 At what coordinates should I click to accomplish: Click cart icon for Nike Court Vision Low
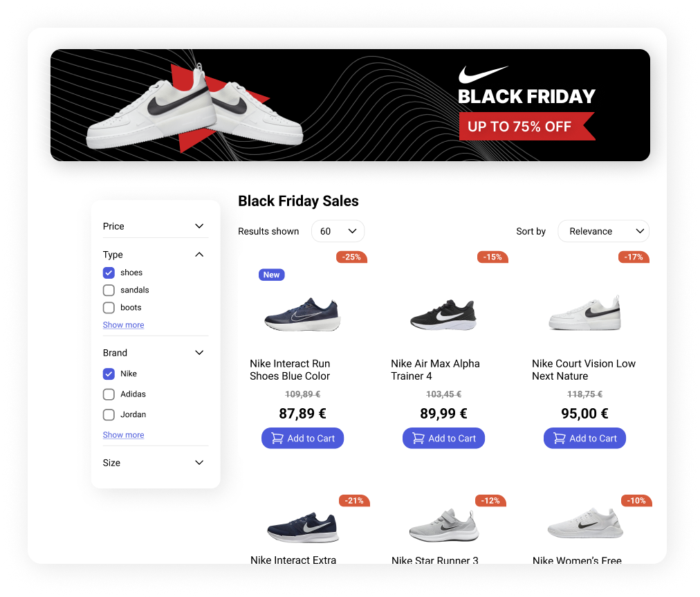click(559, 438)
